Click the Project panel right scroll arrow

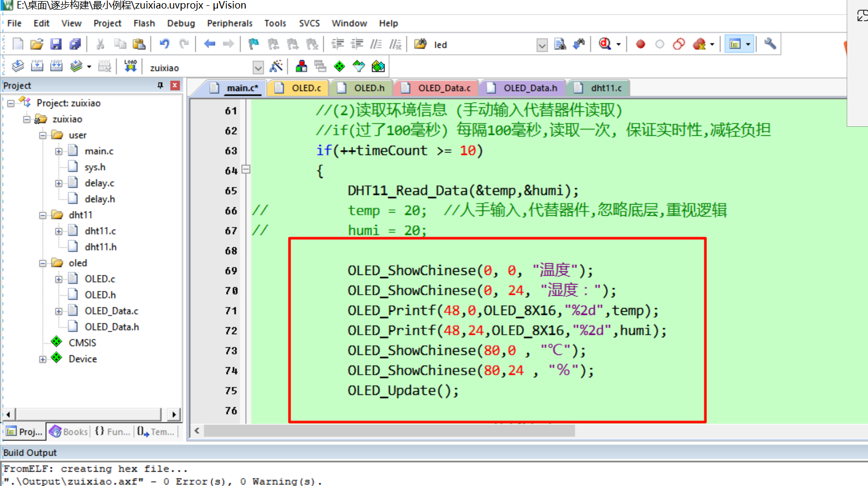pos(174,414)
